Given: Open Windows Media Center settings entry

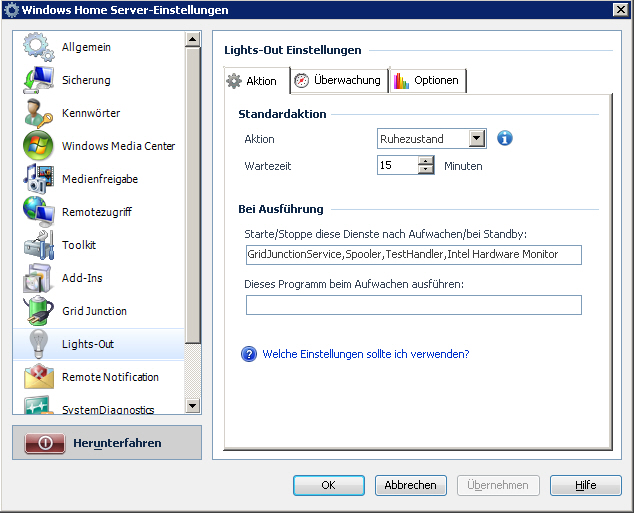Looking at the screenshot, I should tap(99, 146).
